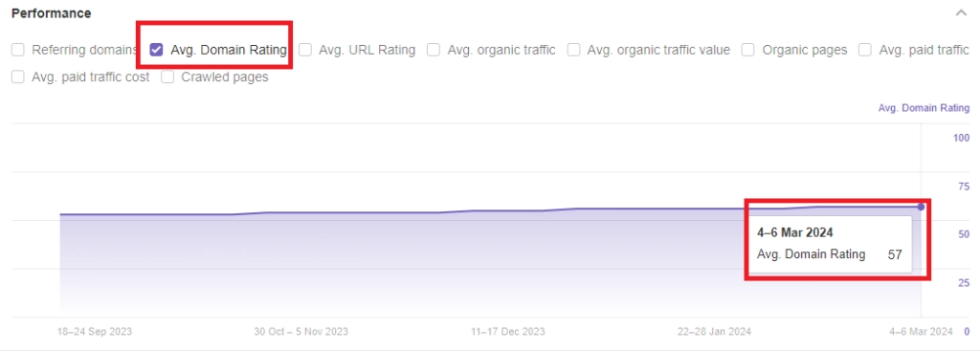The width and height of the screenshot is (980, 351).
Task: Click the 22–28 Jan 2024 axis label
Action: coord(714,332)
